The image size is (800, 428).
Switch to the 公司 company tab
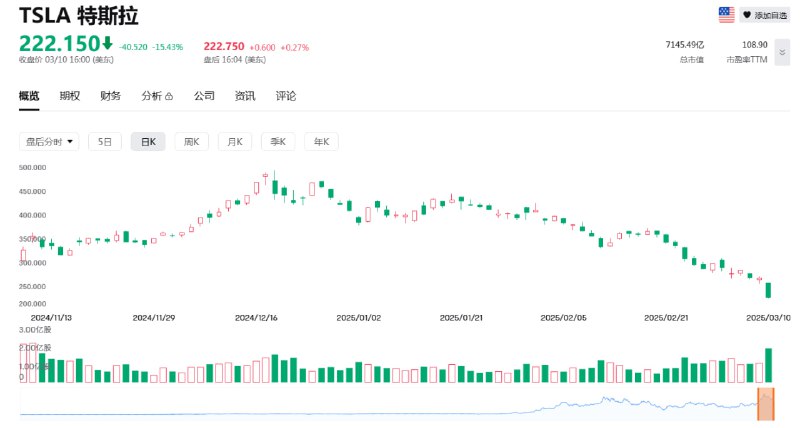[x=204, y=96]
